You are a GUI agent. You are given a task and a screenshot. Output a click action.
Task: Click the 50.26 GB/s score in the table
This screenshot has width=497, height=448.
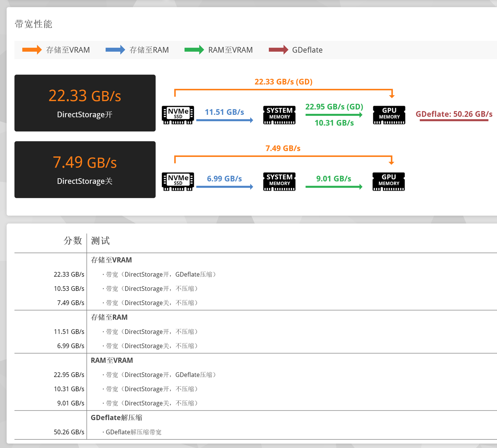(x=69, y=432)
